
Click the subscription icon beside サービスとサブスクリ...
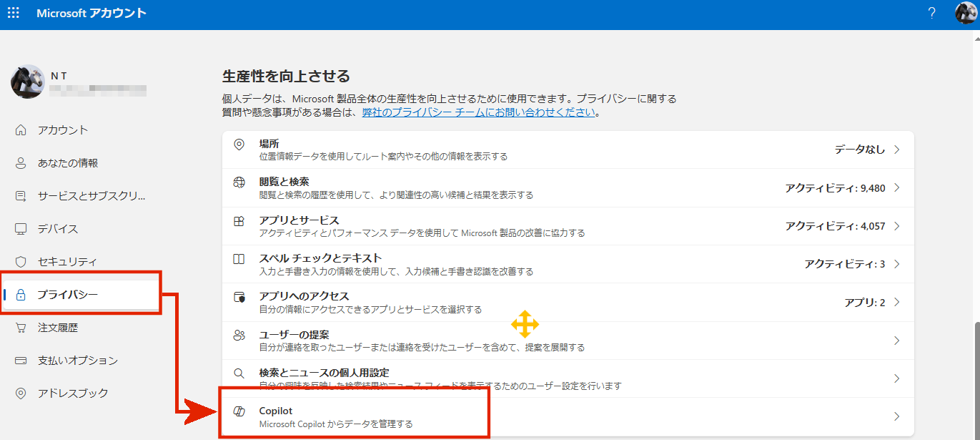21,196
